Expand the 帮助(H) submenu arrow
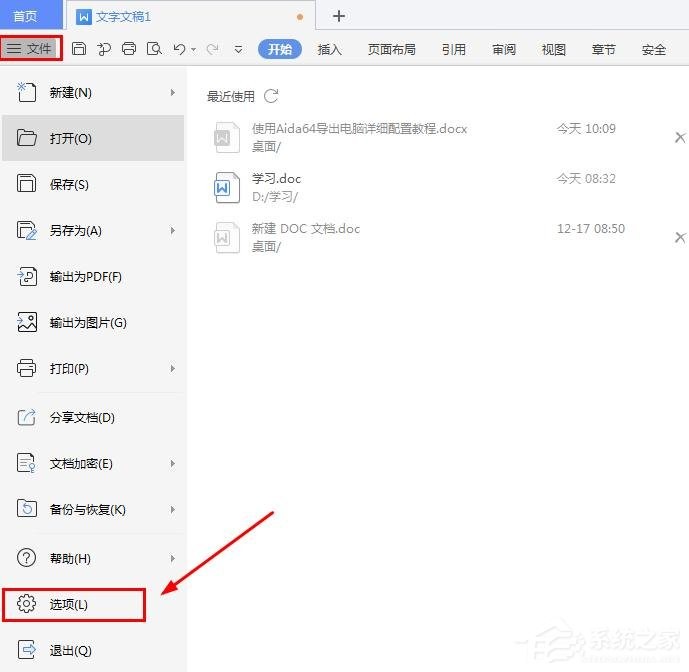 [173, 558]
